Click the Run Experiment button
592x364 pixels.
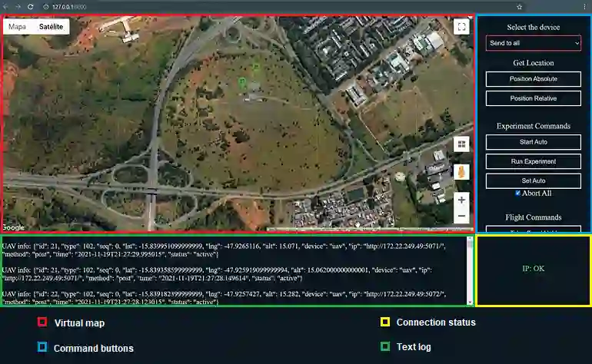(x=533, y=161)
